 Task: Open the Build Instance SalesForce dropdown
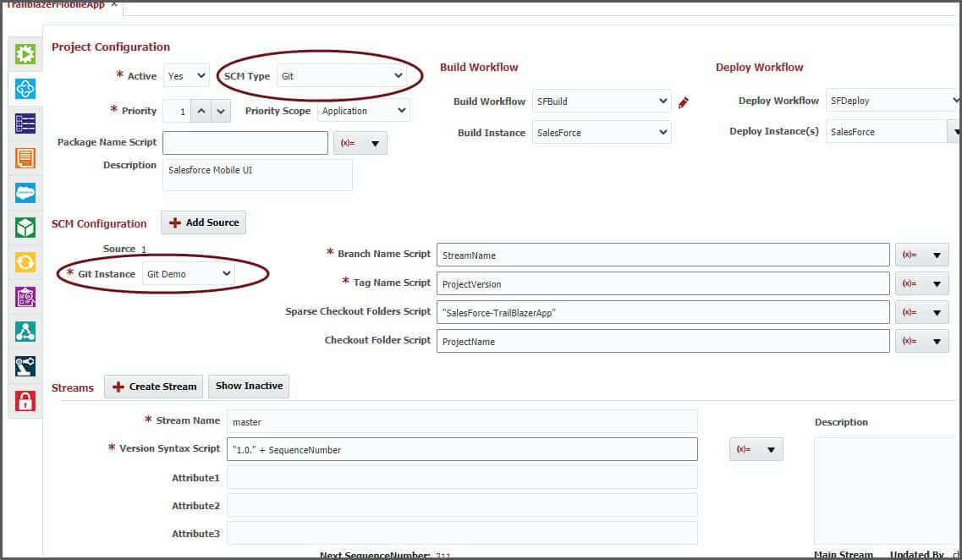pos(601,133)
